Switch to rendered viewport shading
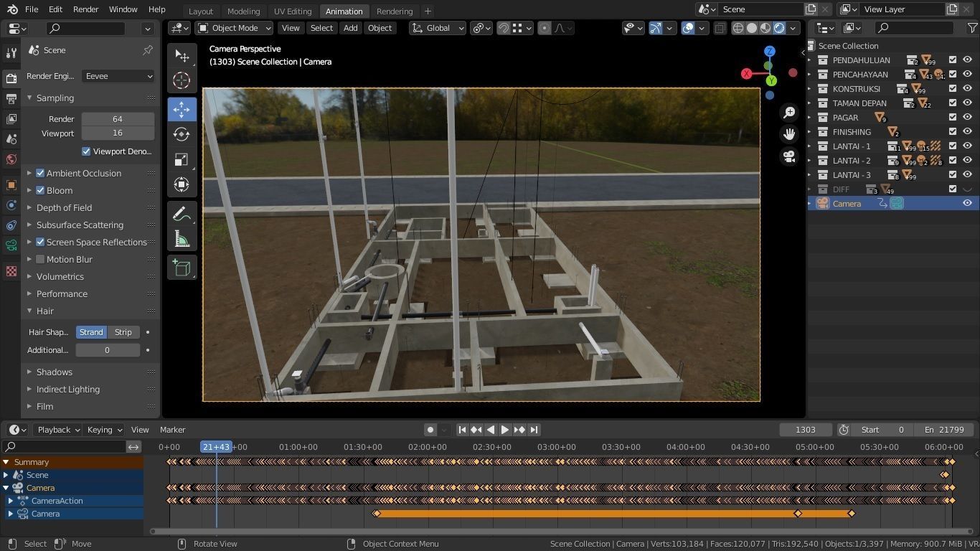 [x=779, y=28]
